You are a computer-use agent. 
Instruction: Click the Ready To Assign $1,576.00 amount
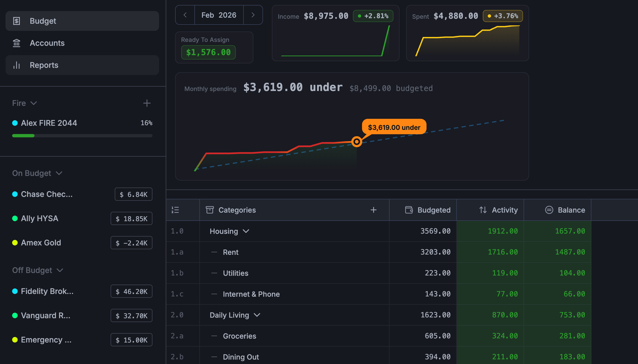pyautogui.click(x=208, y=52)
